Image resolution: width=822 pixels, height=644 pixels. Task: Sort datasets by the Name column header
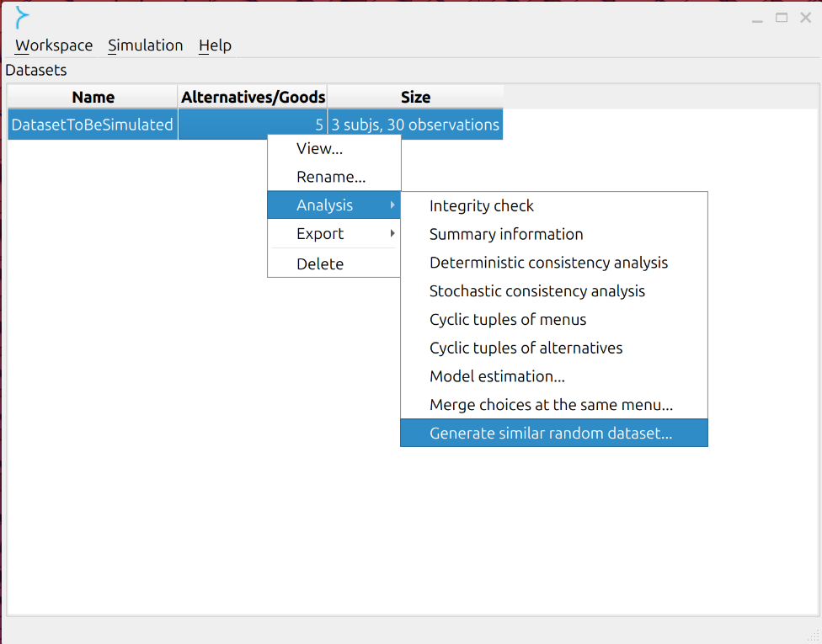(93, 97)
